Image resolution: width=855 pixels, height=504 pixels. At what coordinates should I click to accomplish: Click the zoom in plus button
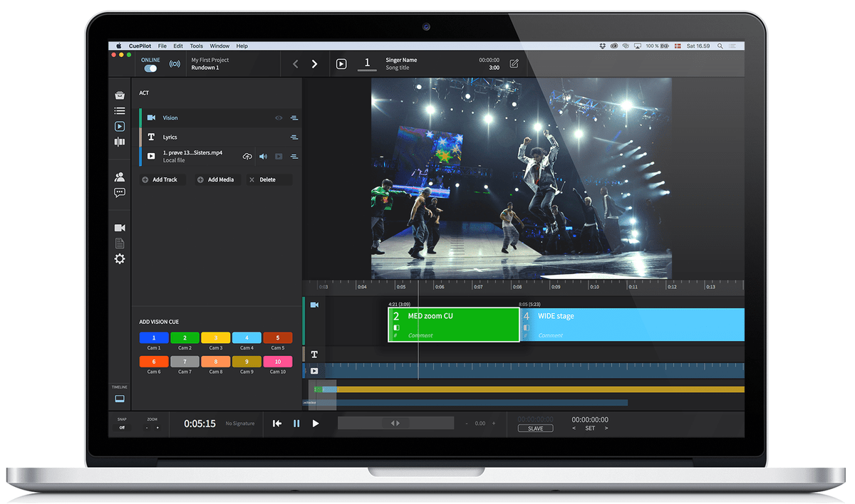[x=157, y=428]
